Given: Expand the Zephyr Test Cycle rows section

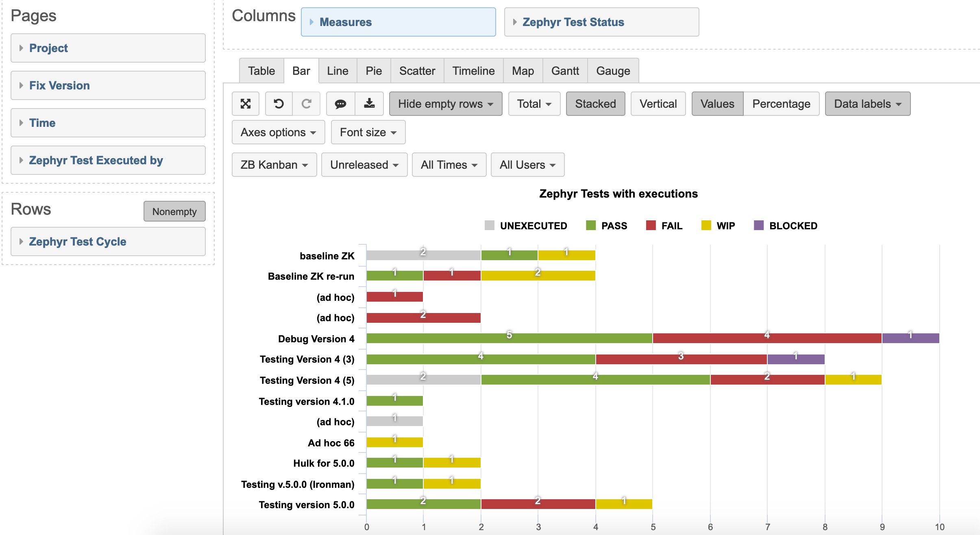Looking at the screenshot, I should [77, 241].
